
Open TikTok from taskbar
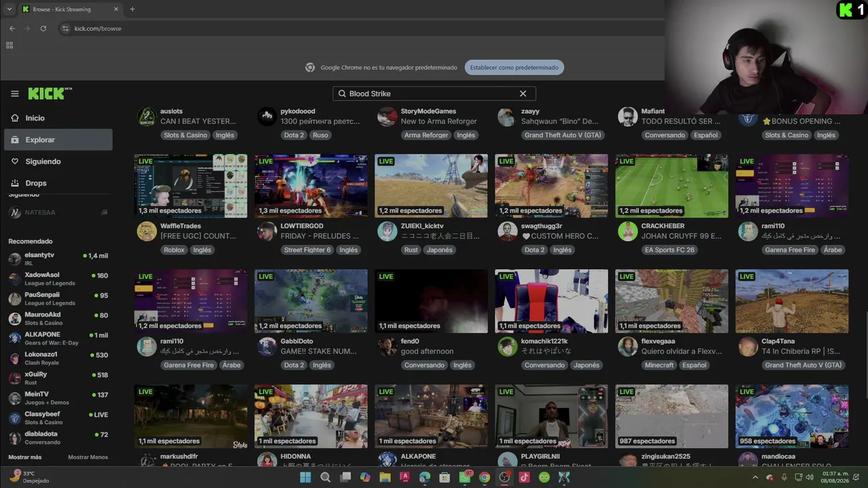click(x=524, y=477)
